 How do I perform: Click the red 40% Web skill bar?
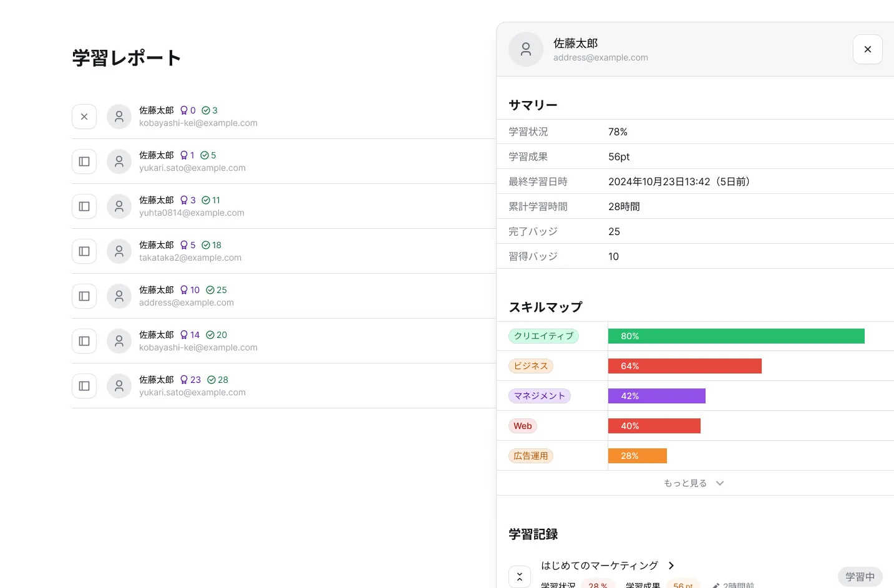(654, 426)
